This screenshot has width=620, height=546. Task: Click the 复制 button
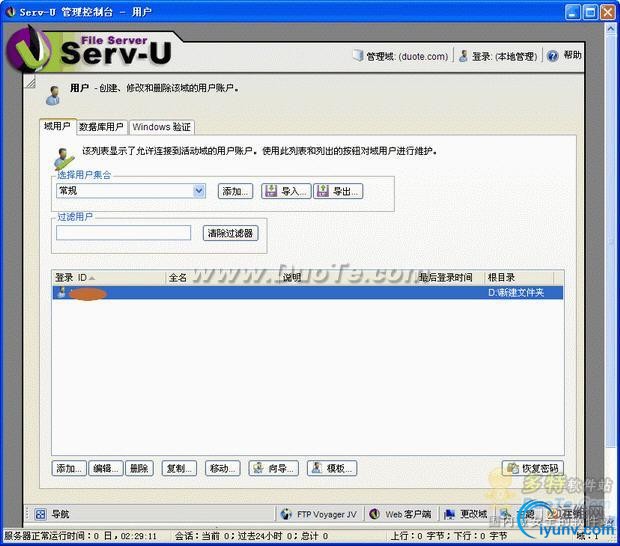tap(179, 469)
